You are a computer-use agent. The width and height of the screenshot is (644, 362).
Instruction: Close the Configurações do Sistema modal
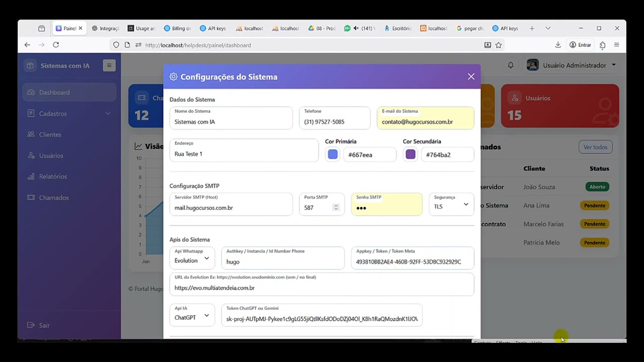[x=471, y=76]
